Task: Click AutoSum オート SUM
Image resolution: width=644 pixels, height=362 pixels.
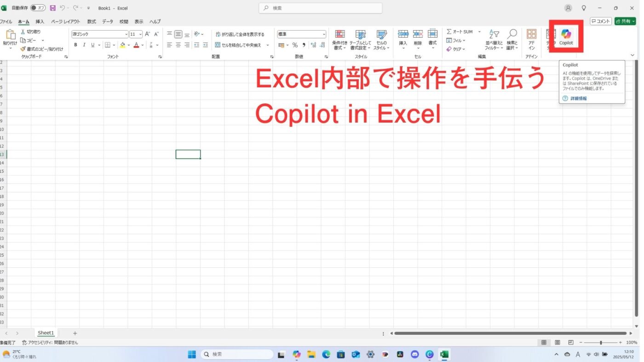Action: point(460,32)
